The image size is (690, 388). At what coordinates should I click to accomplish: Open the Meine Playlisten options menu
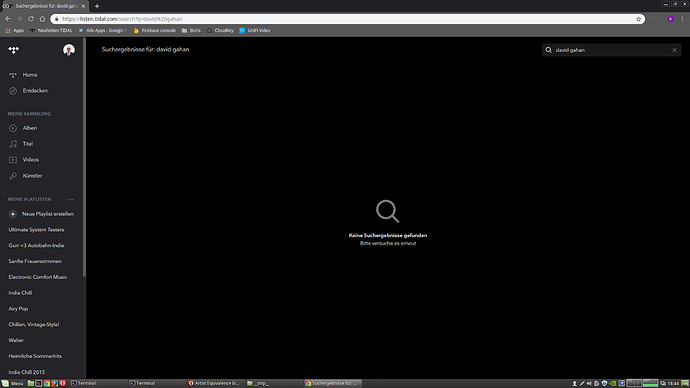pyautogui.click(x=70, y=199)
